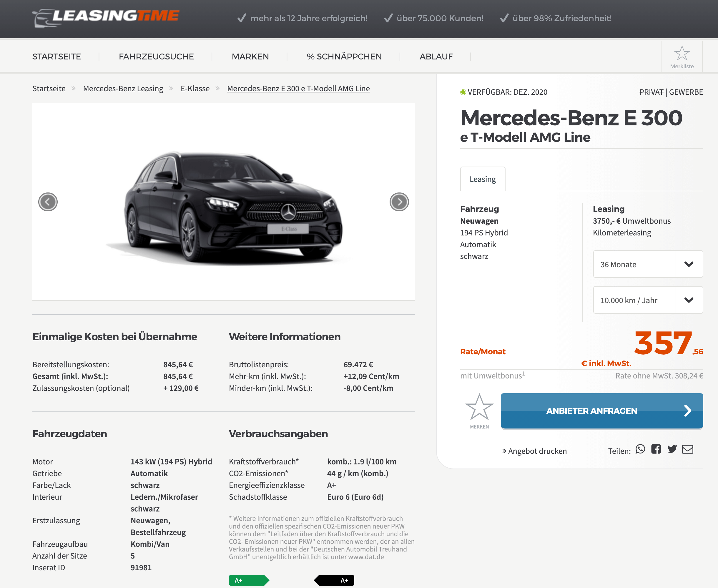The width and height of the screenshot is (718, 588).
Task: Click 'Euro 6 (Euro 6d)' value
Action: 355,497
